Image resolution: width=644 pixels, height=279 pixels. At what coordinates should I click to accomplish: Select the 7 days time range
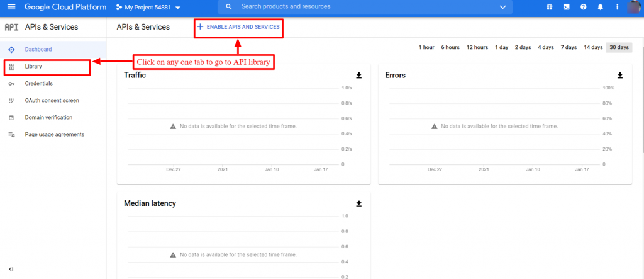click(x=569, y=48)
